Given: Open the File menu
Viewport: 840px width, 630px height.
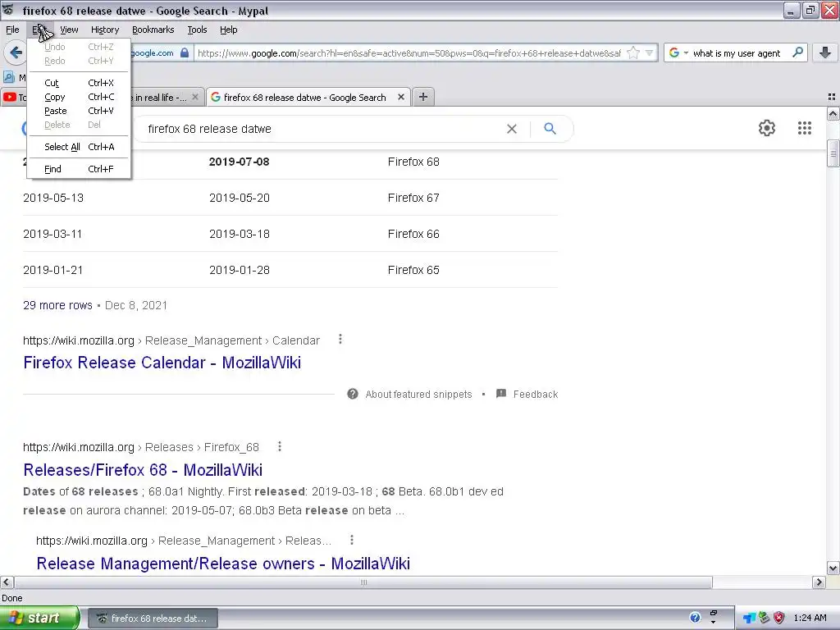Looking at the screenshot, I should 12,30.
